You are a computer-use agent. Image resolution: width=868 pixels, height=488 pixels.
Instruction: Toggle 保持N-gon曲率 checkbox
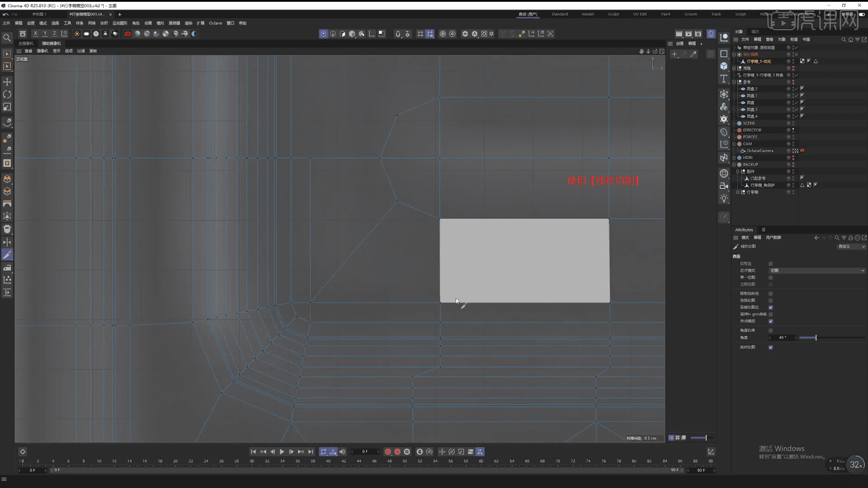771,314
